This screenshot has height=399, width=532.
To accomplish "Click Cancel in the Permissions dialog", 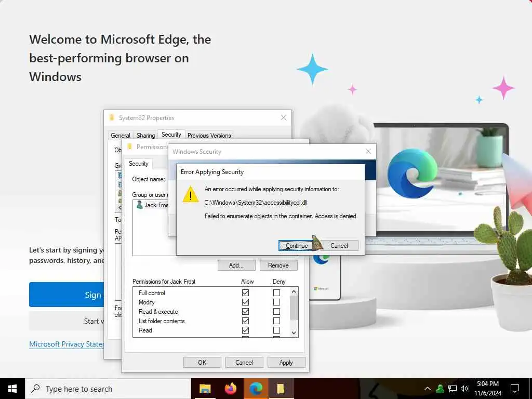I will click(x=244, y=362).
